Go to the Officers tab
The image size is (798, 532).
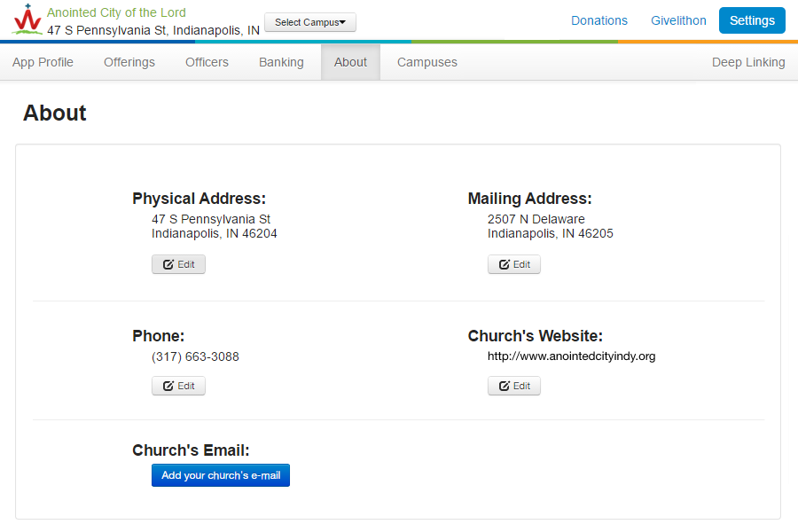(x=207, y=62)
